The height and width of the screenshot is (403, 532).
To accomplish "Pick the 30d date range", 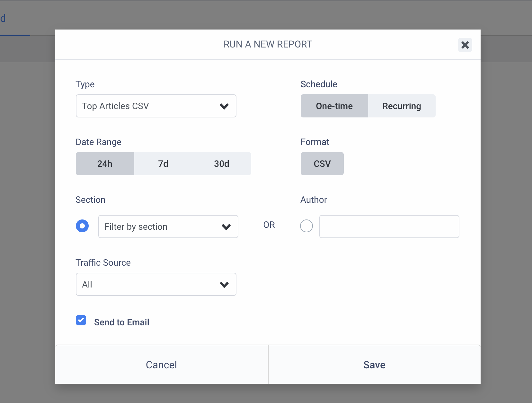I will coord(222,164).
